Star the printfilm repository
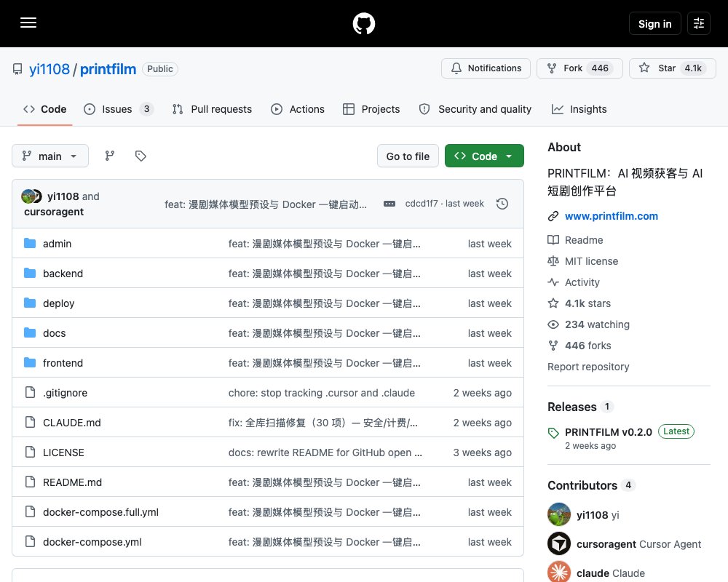The image size is (728, 582). [672, 68]
